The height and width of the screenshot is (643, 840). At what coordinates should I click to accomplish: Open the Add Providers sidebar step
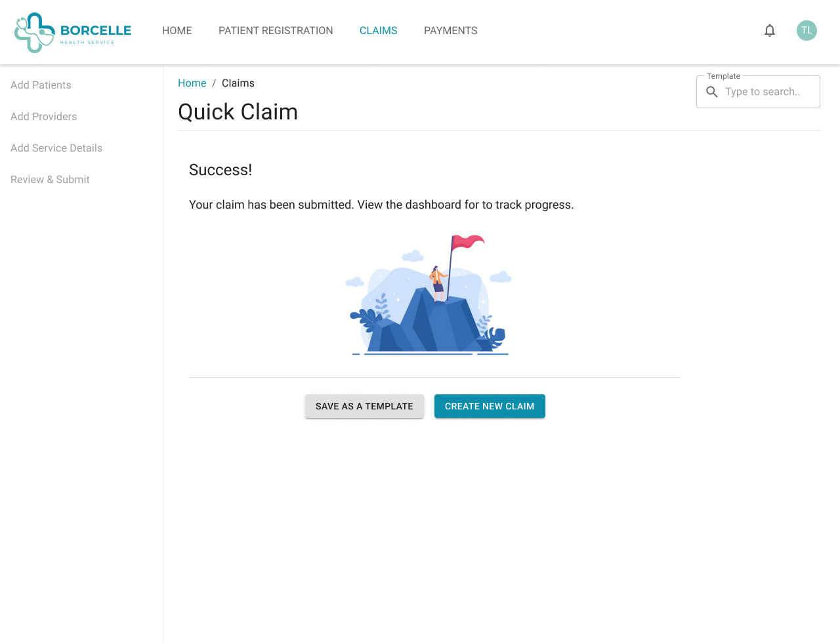(43, 117)
